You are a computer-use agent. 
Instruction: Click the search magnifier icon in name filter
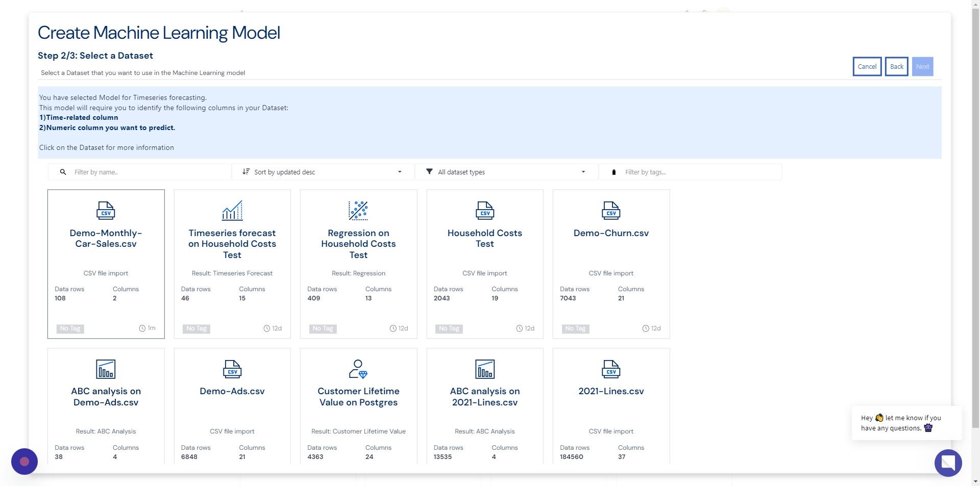click(63, 172)
